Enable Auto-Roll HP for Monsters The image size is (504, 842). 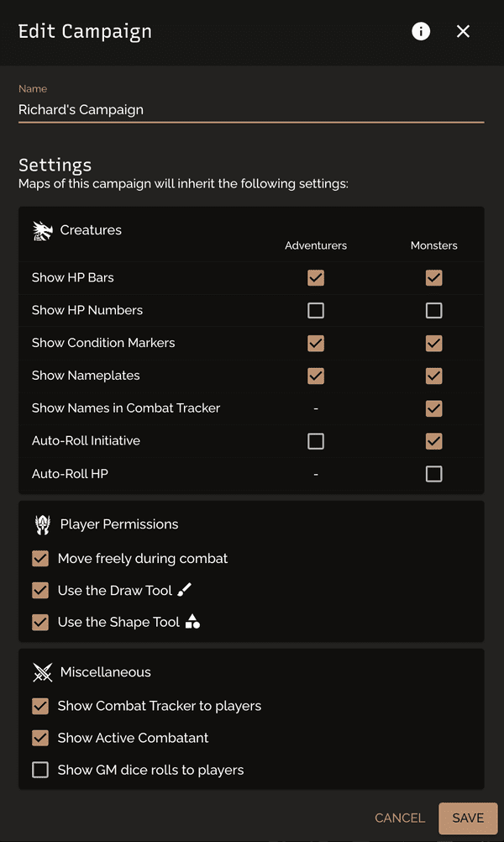pos(433,474)
